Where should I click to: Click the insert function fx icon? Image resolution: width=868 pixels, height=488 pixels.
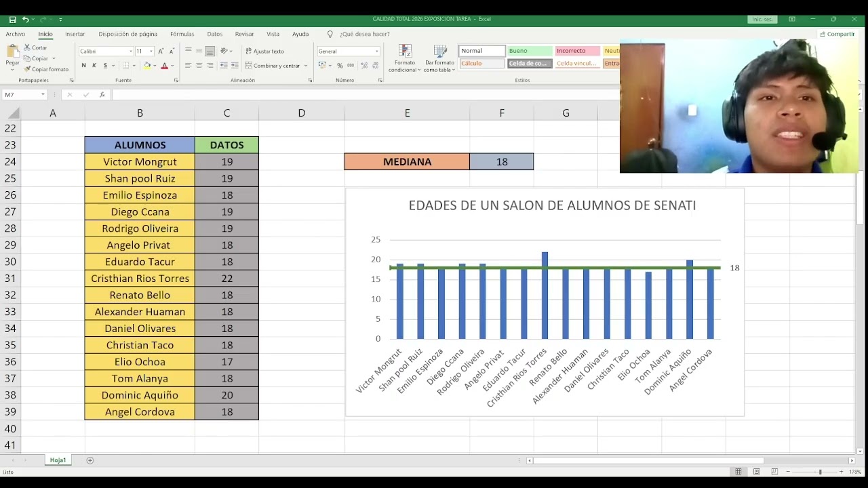point(102,95)
